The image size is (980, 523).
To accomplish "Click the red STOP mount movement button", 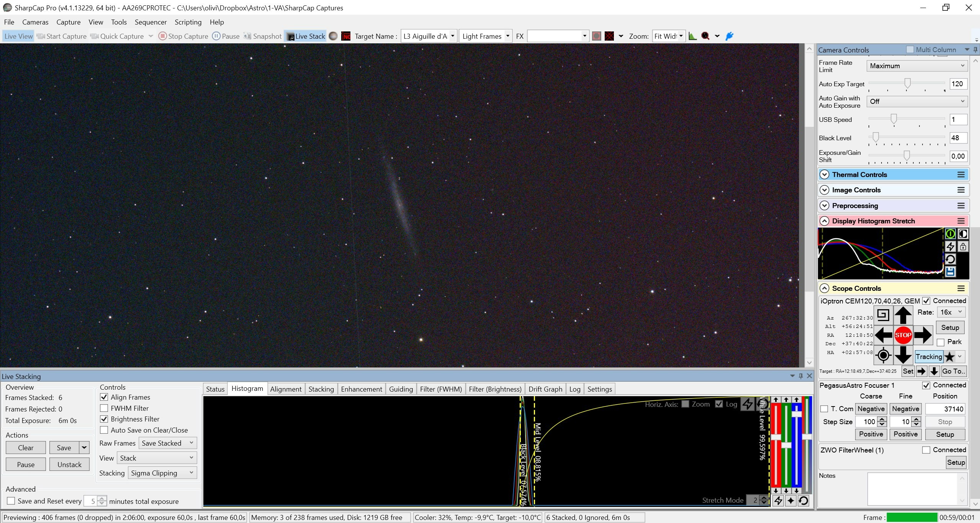I will pos(903,335).
